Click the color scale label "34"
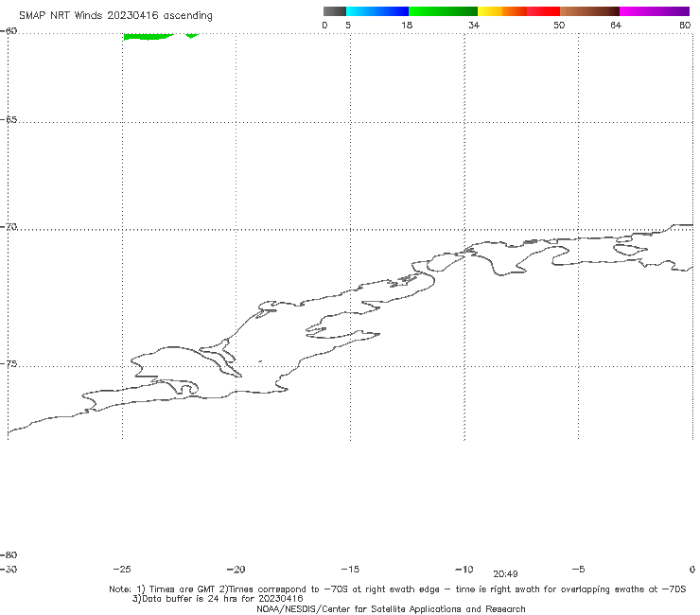This screenshot has width=700, height=615. tap(474, 25)
